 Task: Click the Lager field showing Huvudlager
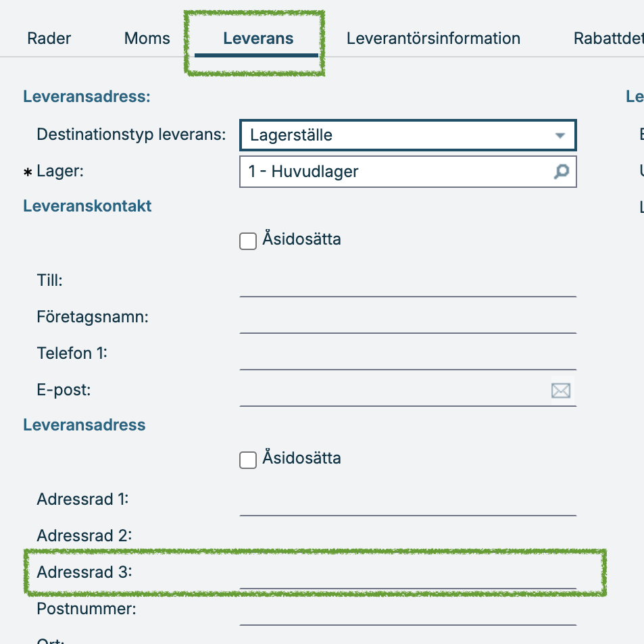(x=408, y=172)
